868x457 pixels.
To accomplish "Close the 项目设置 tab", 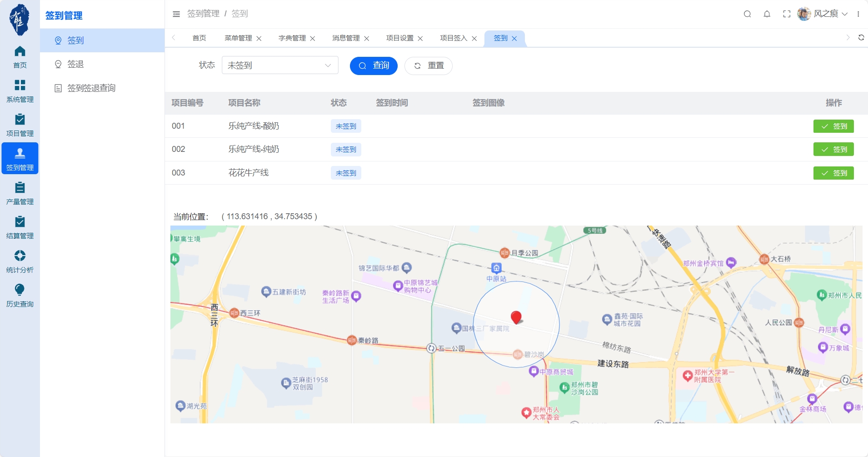I will (420, 39).
